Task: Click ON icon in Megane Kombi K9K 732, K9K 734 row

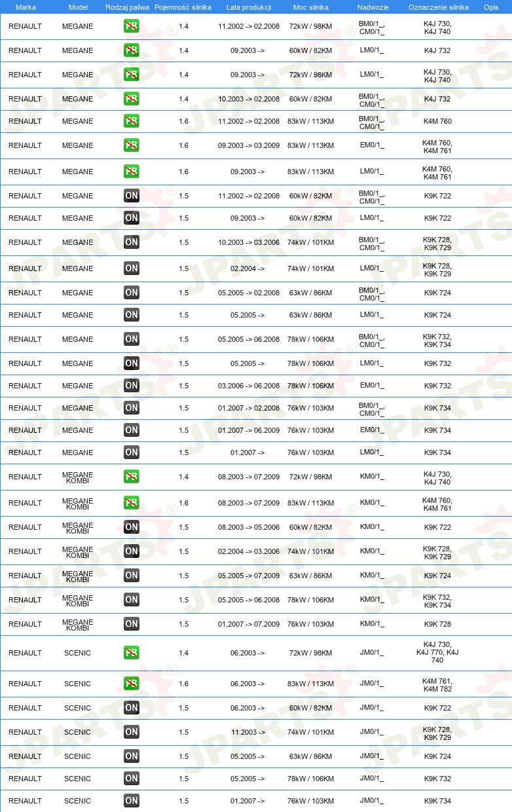Action: 132,600
